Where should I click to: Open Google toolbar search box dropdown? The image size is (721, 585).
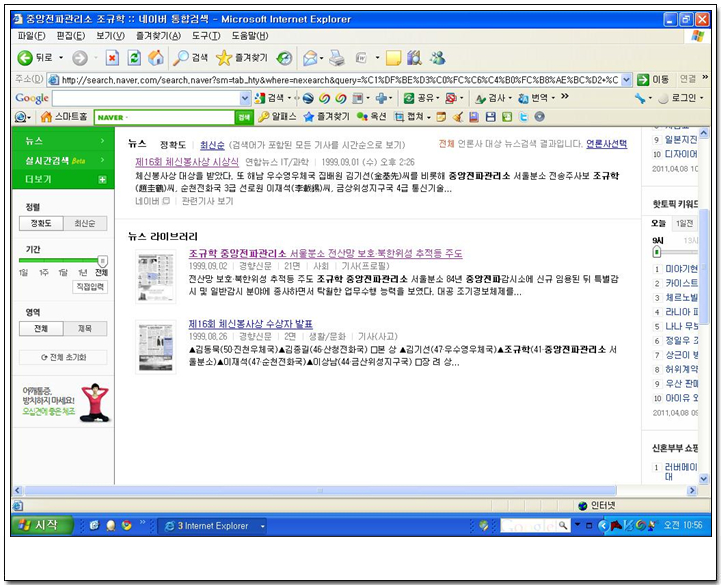coord(245,98)
